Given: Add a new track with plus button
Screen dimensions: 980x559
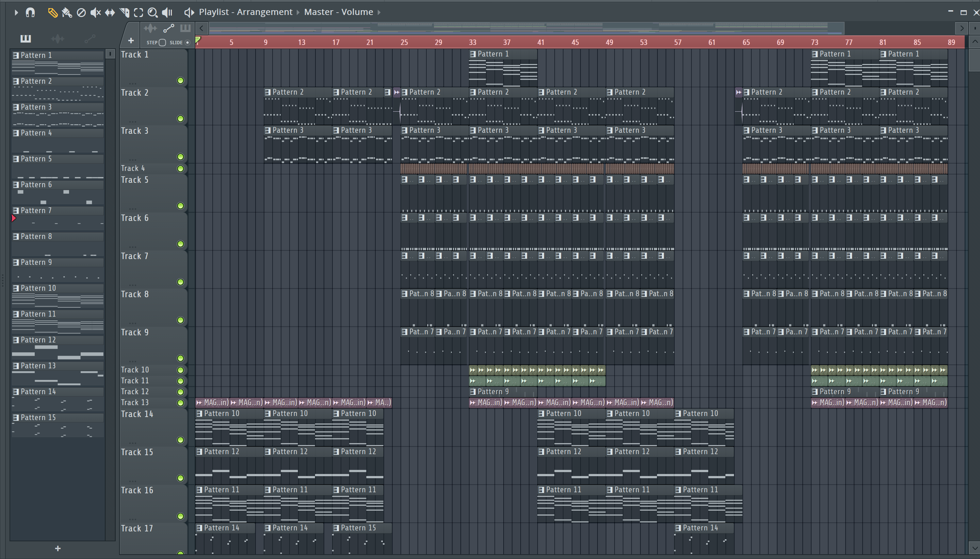Looking at the screenshot, I should (x=131, y=40).
